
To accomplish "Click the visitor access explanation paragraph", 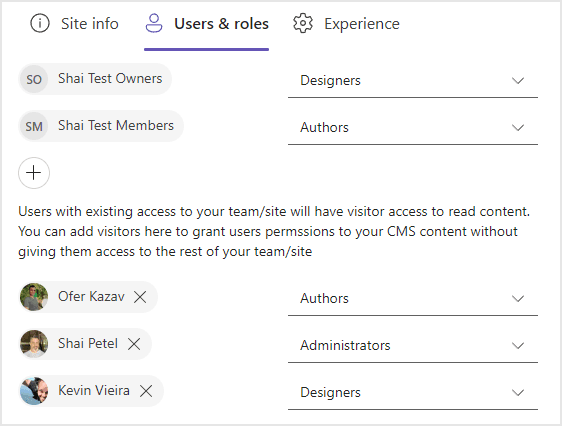I will tap(274, 231).
